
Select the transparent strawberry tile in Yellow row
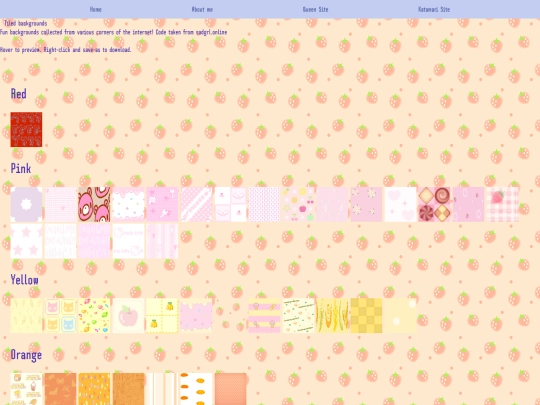click(x=230, y=316)
